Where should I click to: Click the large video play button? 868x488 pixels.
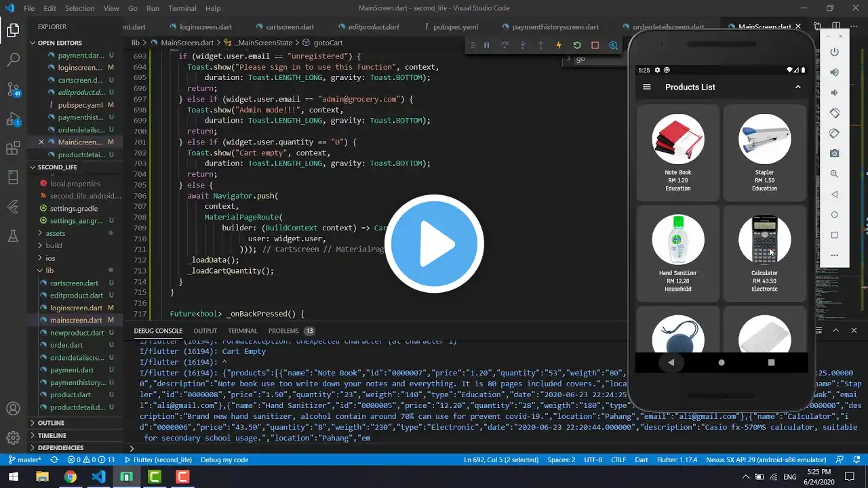[434, 244]
